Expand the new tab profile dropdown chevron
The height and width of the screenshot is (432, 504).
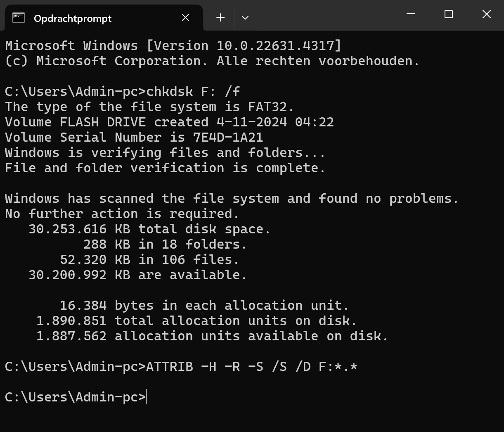click(x=245, y=18)
